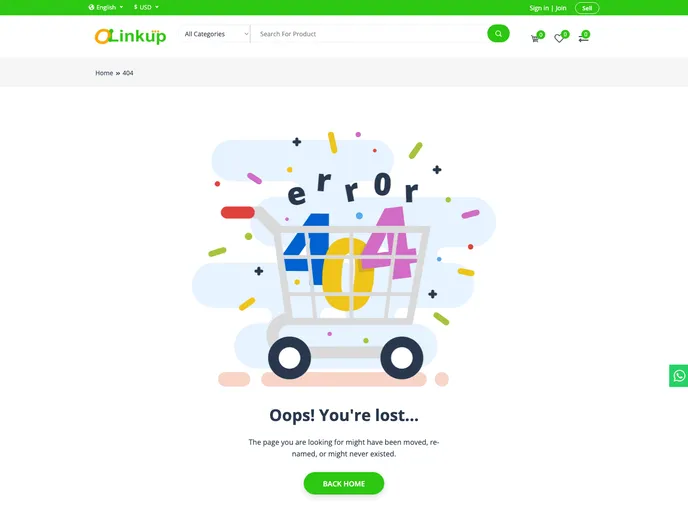This screenshot has width=688, height=512.
Task: Expand the USD currency dropdown
Action: click(146, 7)
